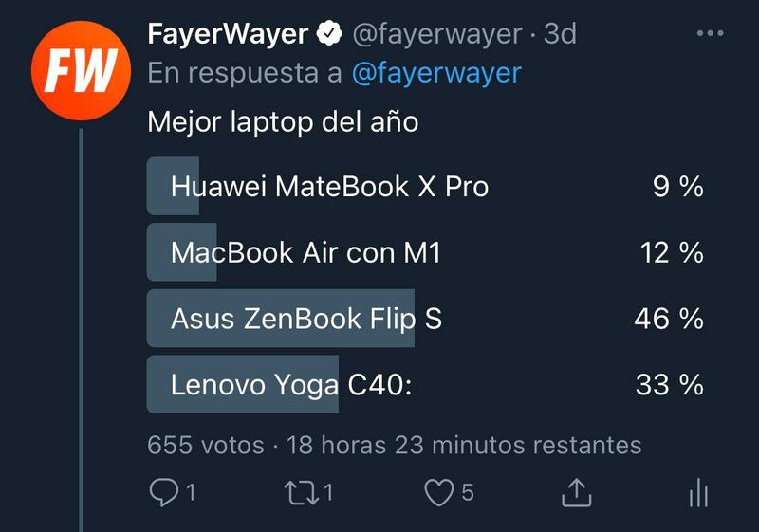The height and width of the screenshot is (532, 759).
Task: Open the reply comment icon
Action: pos(164,492)
